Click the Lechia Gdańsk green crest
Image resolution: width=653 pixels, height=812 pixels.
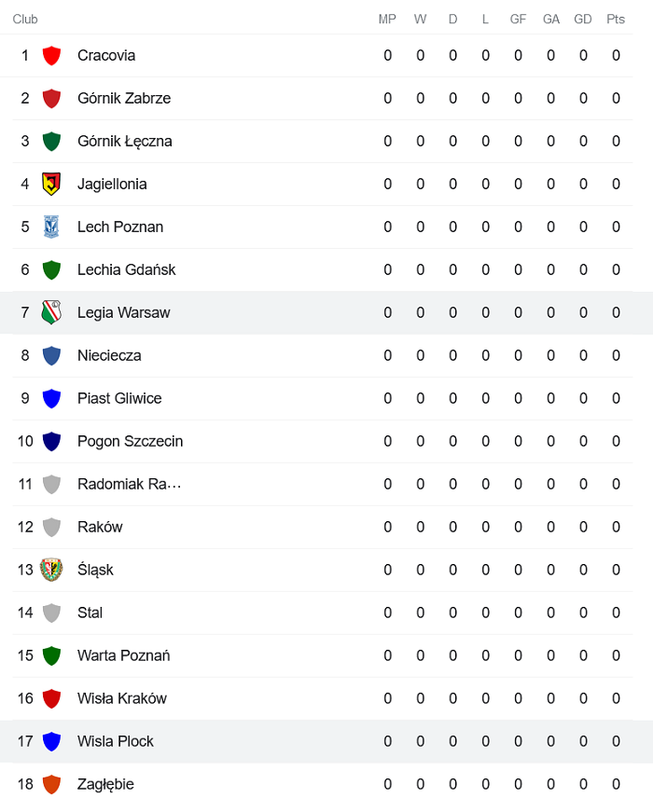click(x=52, y=269)
